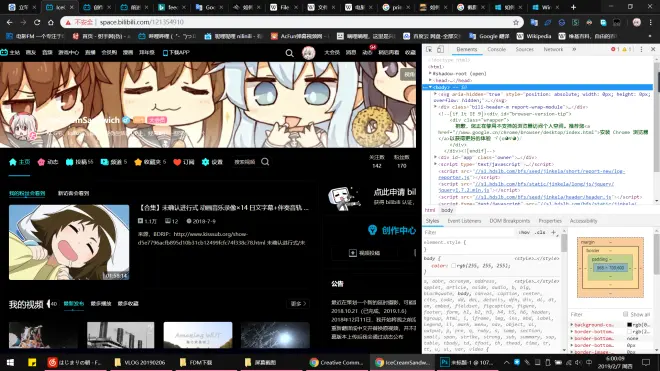Click the volume icon in system tray

[x=578, y=362]
